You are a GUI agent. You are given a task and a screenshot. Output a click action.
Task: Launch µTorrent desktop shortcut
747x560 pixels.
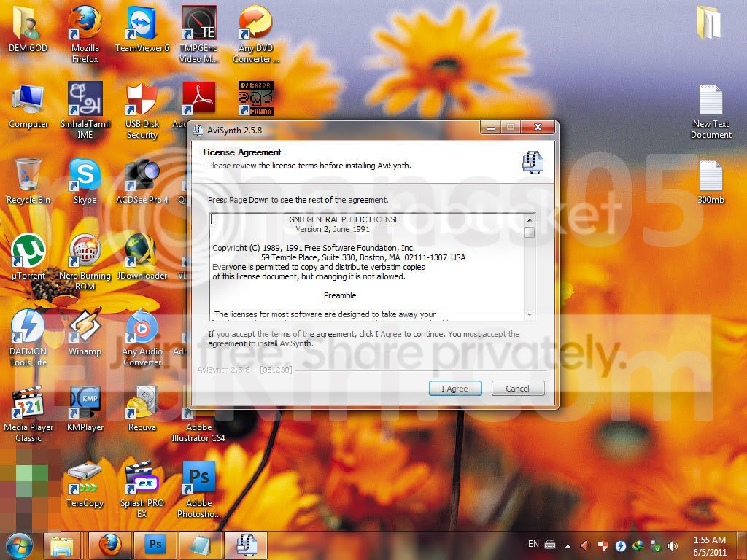[x=28, y=256]
